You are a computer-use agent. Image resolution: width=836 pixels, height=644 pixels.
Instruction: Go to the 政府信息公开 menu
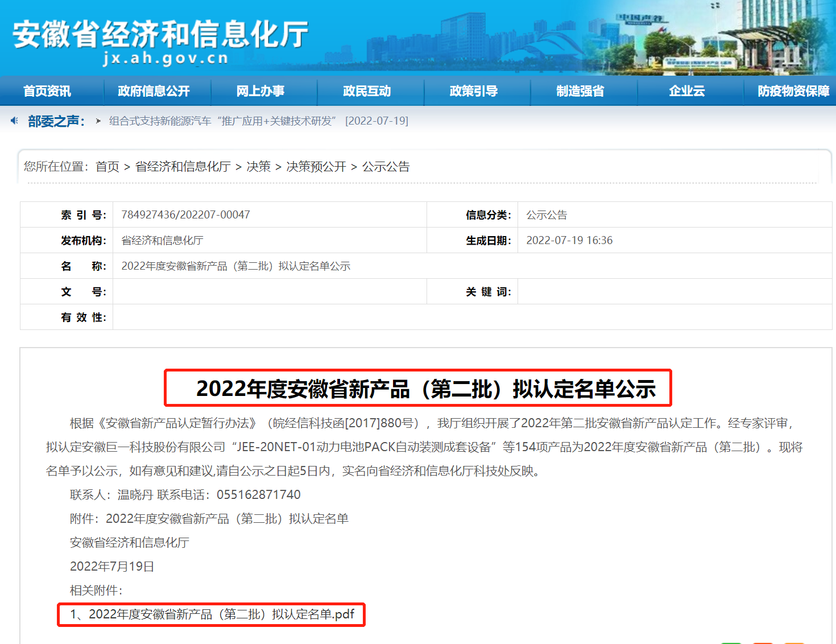(154, 91)
